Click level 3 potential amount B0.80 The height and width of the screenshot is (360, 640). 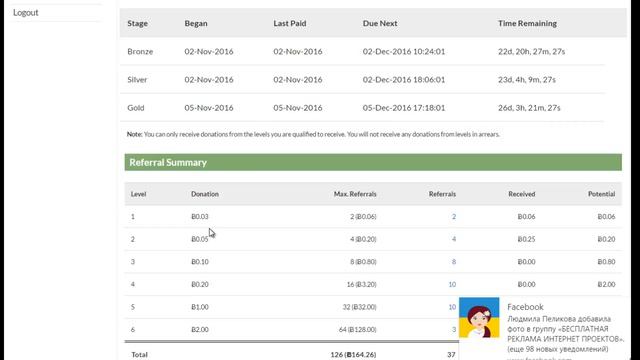(606, 262)
